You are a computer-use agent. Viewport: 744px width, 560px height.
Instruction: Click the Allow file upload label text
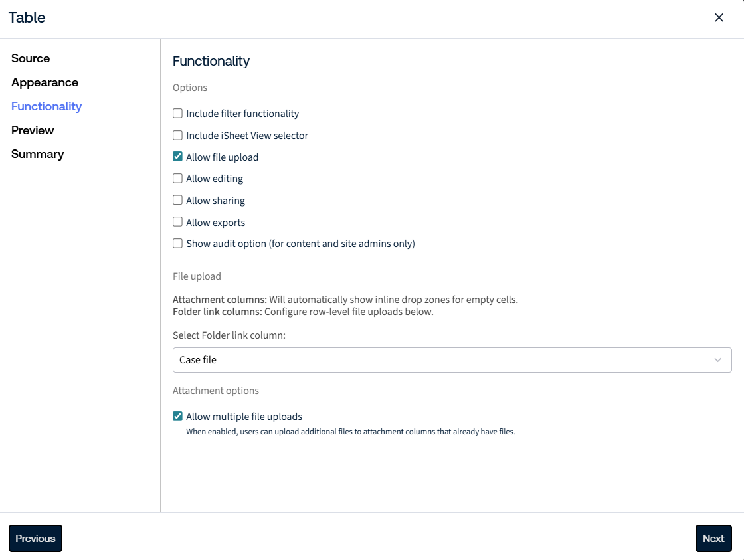(222, 157)
